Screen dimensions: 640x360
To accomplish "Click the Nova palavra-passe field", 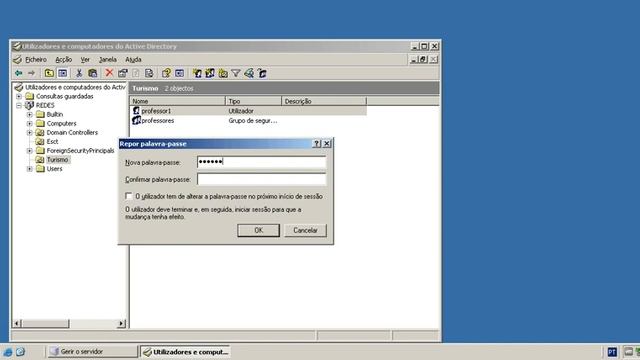I will click(x=261, y=162).
